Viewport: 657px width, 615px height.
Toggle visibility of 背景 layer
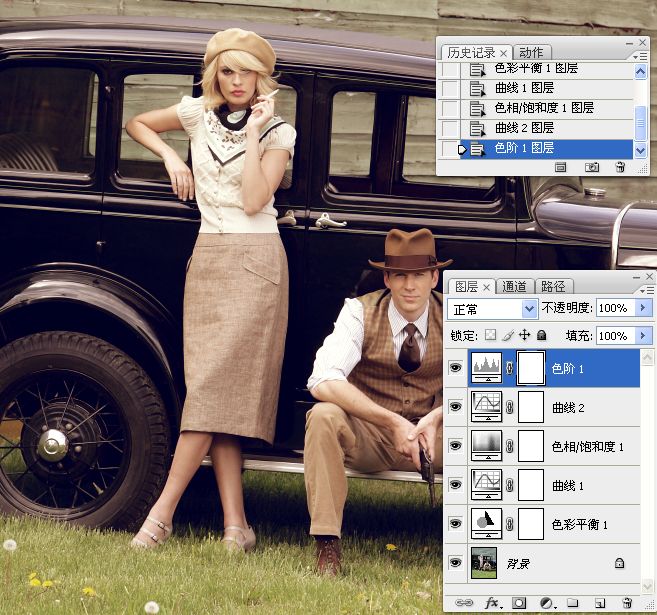click(x=455, y=562)
